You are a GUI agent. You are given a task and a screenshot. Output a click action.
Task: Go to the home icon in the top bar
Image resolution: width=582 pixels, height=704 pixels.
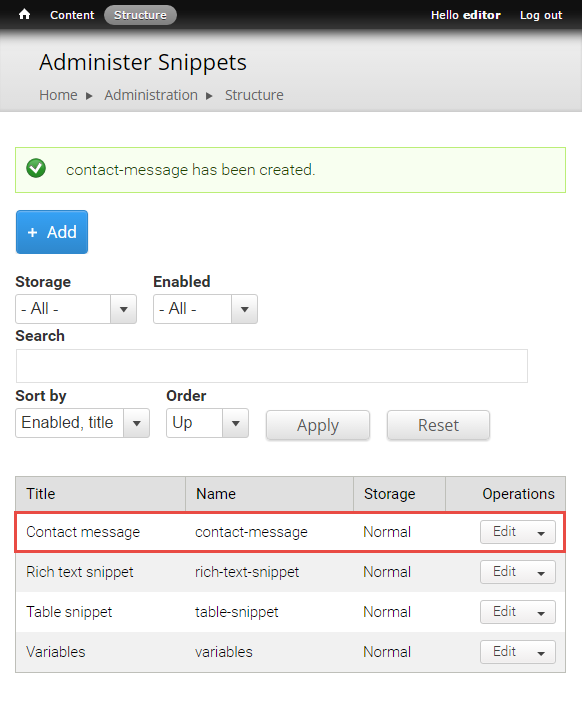pyautogui.click(x=24, y=14)
